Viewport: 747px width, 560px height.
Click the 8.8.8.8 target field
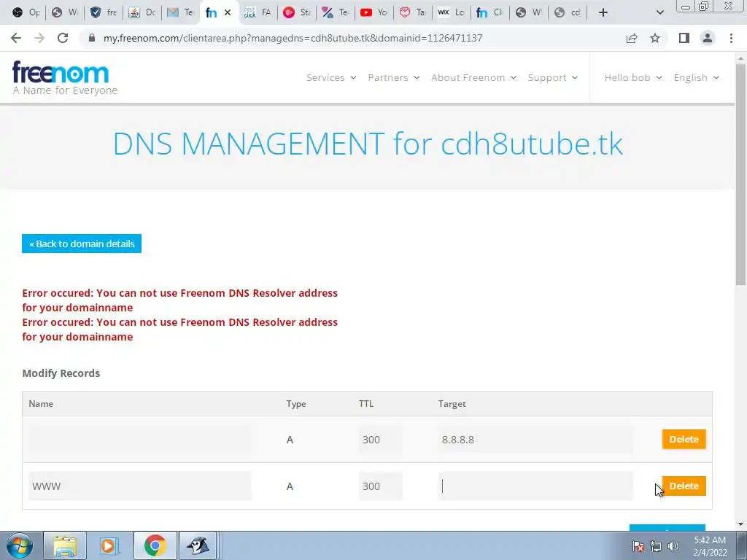click(x=535, y=440)
